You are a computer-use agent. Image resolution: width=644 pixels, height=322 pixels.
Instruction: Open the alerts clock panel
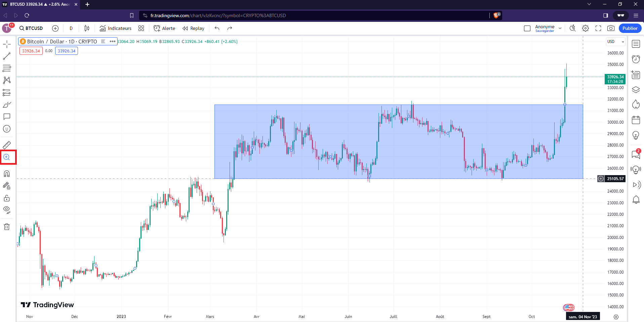coord(636,59)
